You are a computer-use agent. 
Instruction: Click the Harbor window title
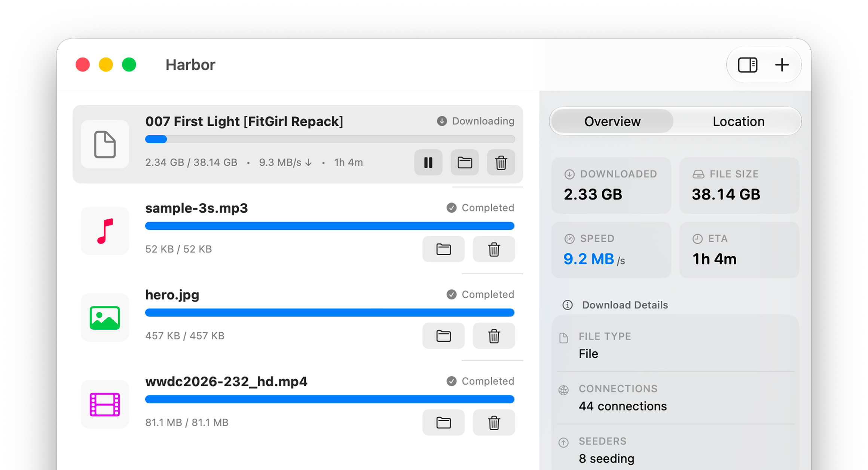[x=190, y=65]
